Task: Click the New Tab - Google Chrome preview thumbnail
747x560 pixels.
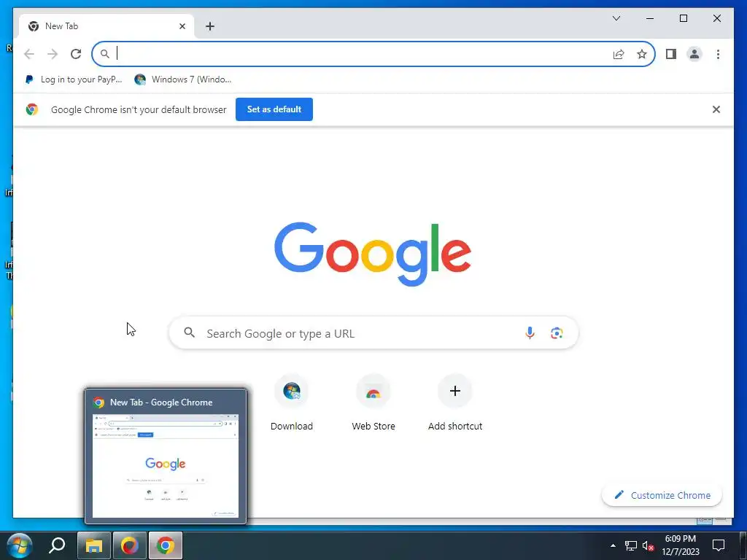Action: (166, 456)
